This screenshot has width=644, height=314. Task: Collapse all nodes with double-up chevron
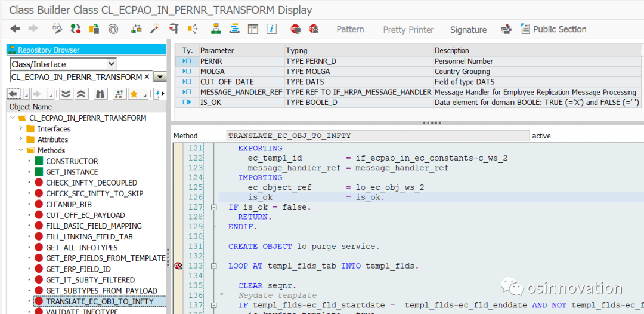click(x=81, y=94)
